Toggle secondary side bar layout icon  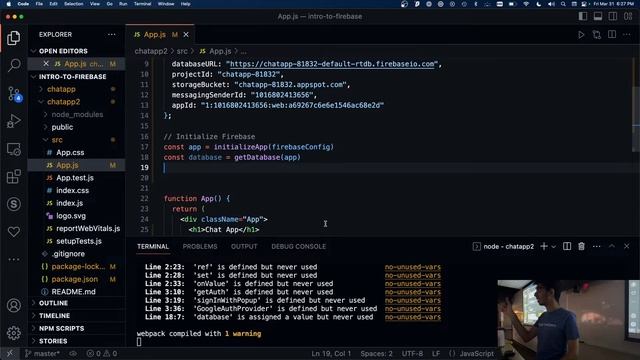click(613, 16)
